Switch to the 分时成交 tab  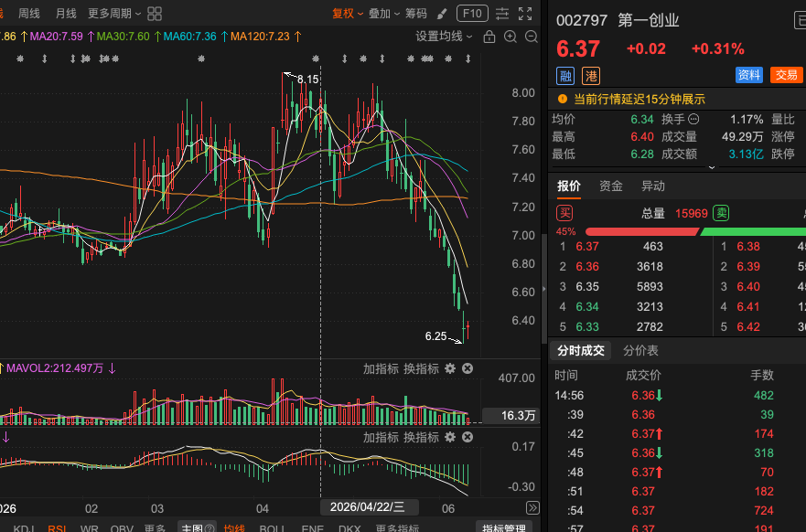pos(581,351)
